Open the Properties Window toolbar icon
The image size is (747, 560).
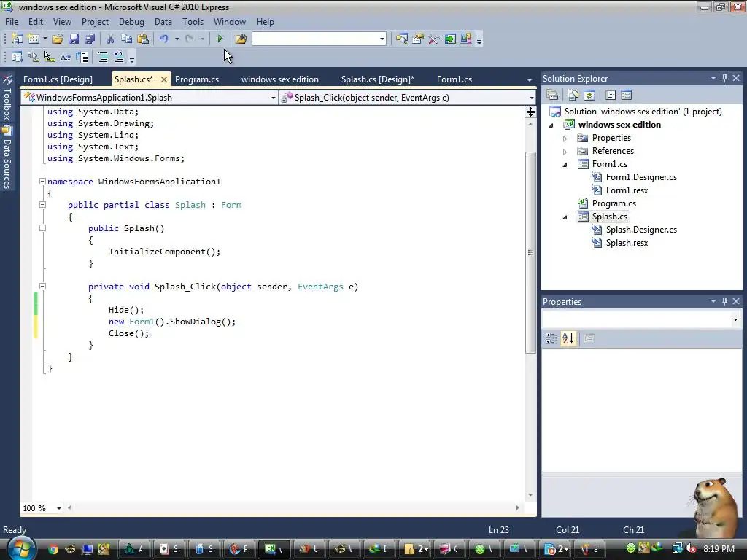pyautogui.click(x=418, y=39)
